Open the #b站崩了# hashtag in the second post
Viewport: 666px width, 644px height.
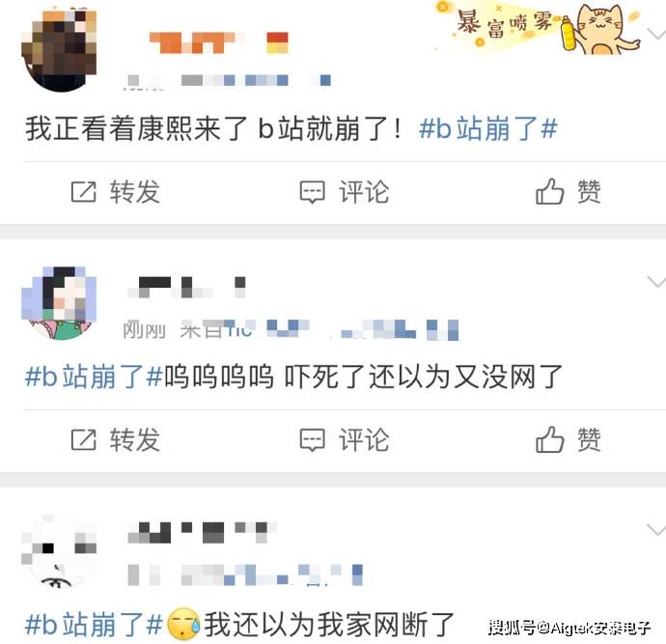pyautogui.click(x=94, y=377)
